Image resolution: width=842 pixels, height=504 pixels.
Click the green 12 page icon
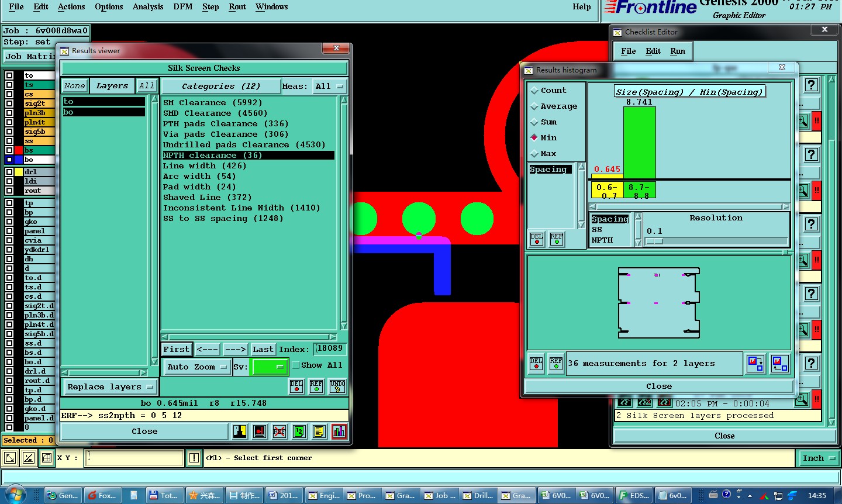[x=299, y=431]
